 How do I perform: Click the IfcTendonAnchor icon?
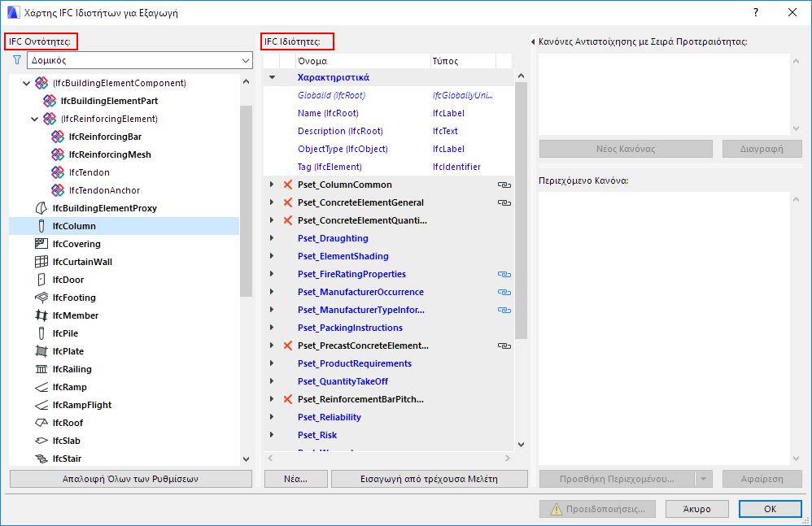[58, 190]
